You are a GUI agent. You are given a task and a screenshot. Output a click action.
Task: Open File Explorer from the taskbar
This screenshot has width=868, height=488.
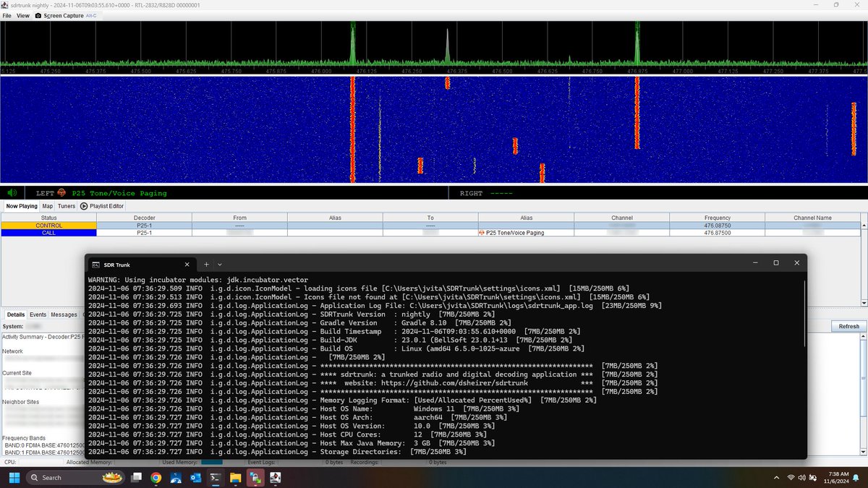(235, 477)
